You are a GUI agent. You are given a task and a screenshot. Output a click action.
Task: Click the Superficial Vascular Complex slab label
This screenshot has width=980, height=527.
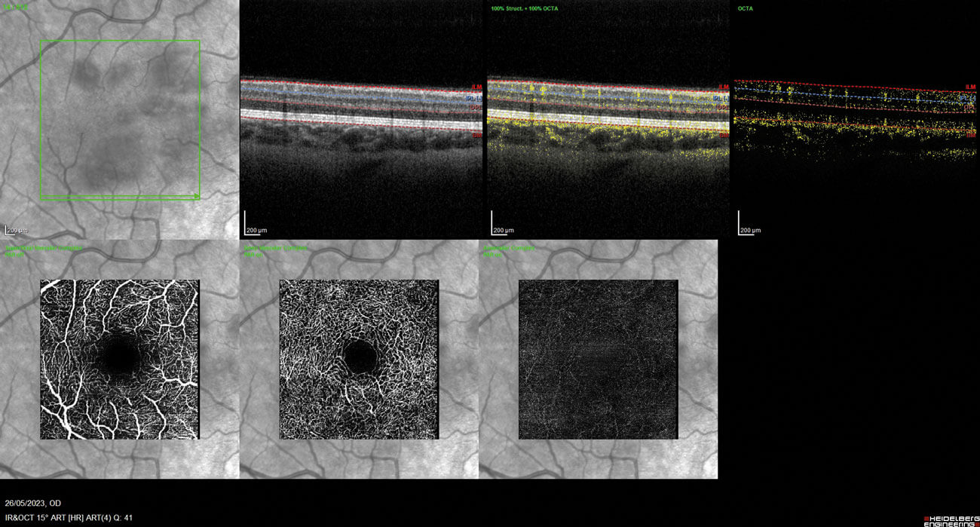pos(44,248)
